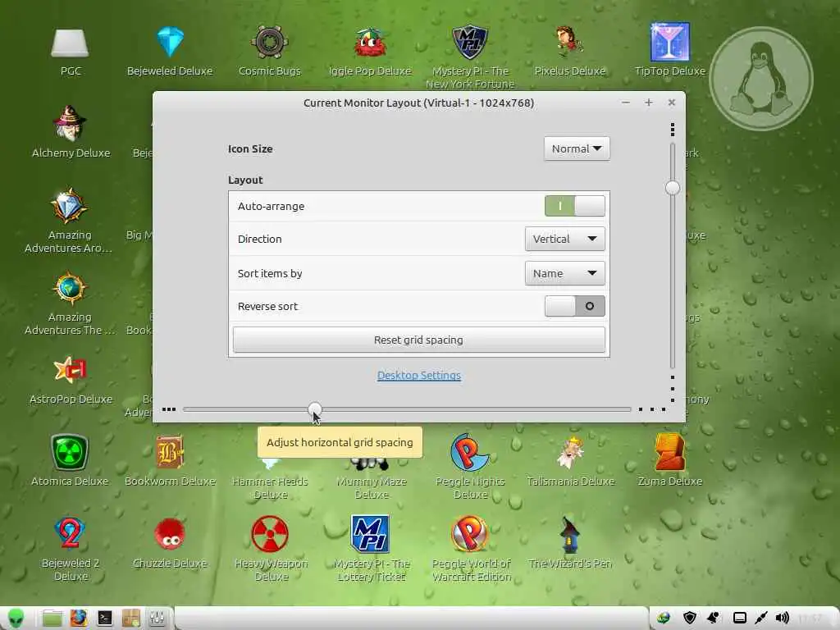Click the horizontal grid spacing slider handle

pyautogui.click(x=315, y=410)
